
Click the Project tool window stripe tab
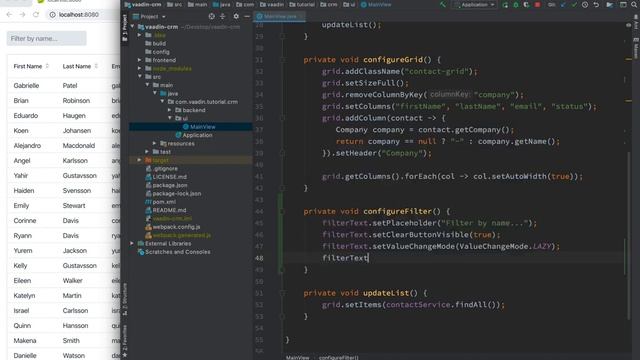124,27
